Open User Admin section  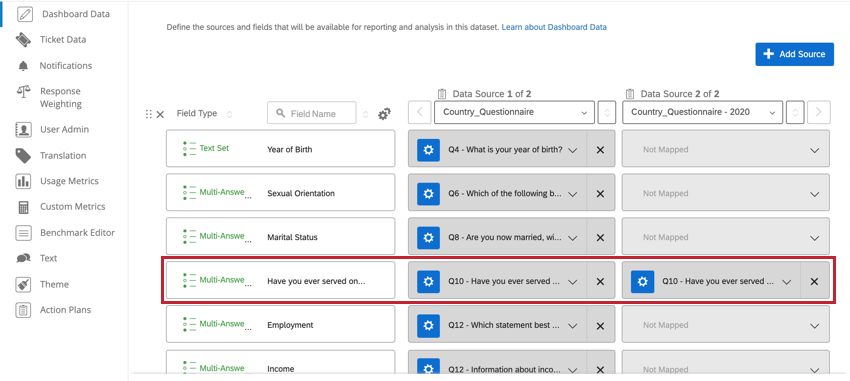point(65,130)
